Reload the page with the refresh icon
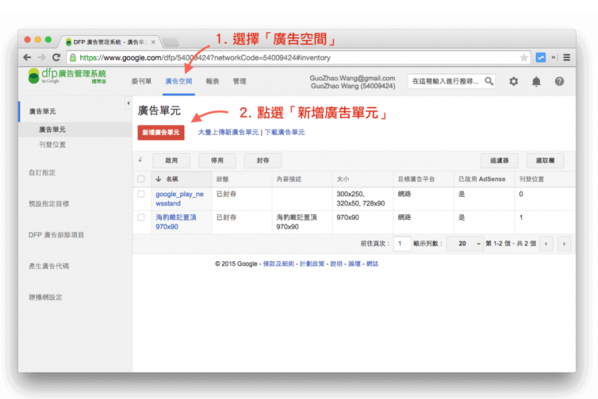Image resolution: width=598 pixels, height=399 pixels. (56, 58)
